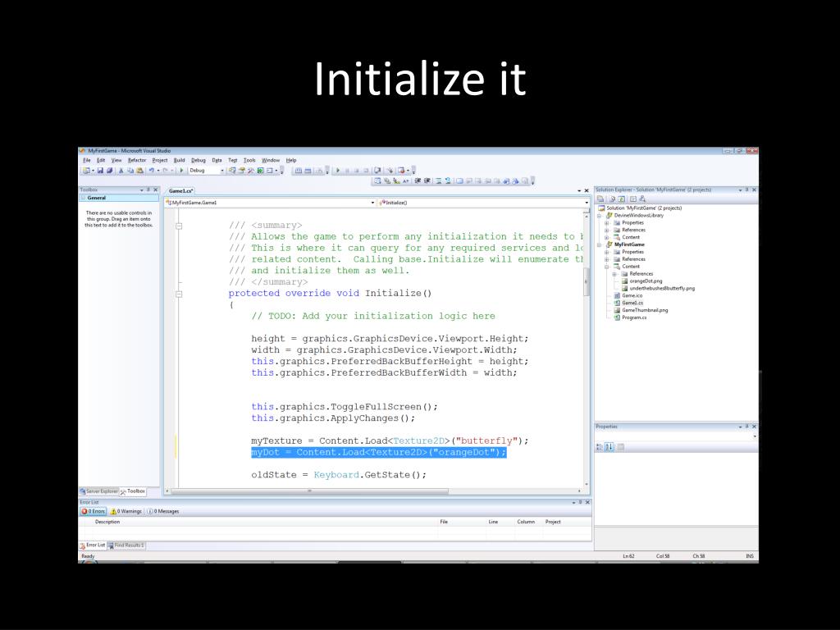Click the Toolbox tools toolbar icon

[x=251, y=171]
